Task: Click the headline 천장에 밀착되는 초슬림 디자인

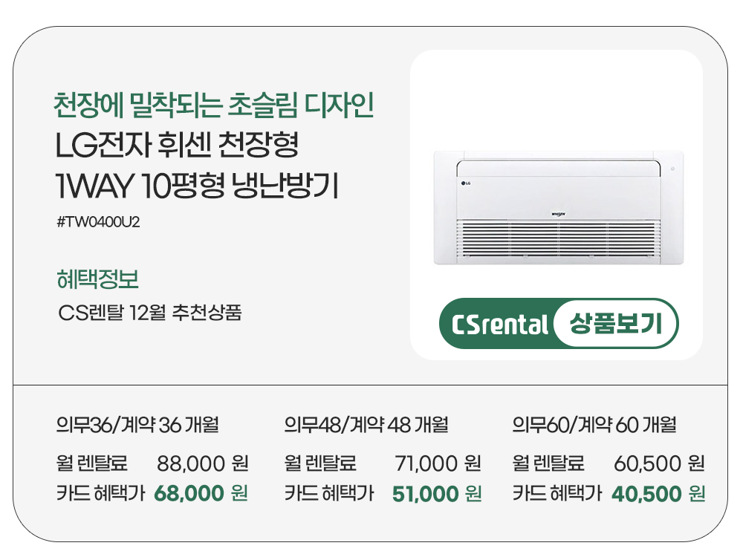Action: coord(213,107)
